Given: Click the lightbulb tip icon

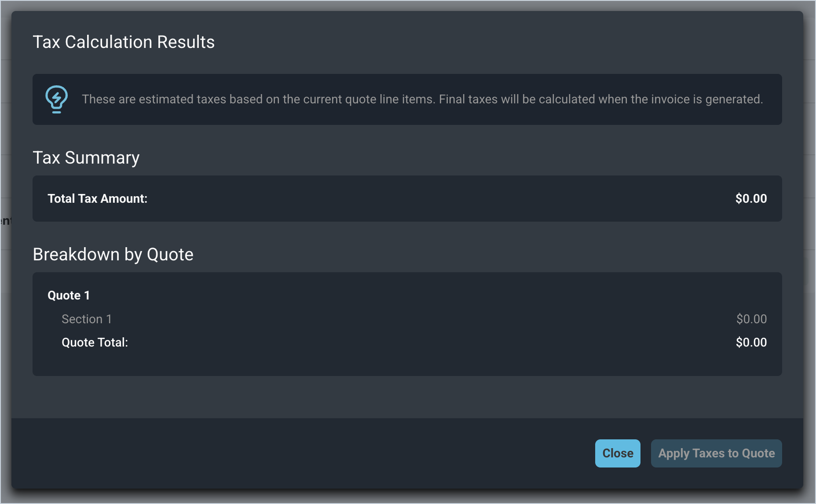Looking at the screenshot, I should click(56, 99).
